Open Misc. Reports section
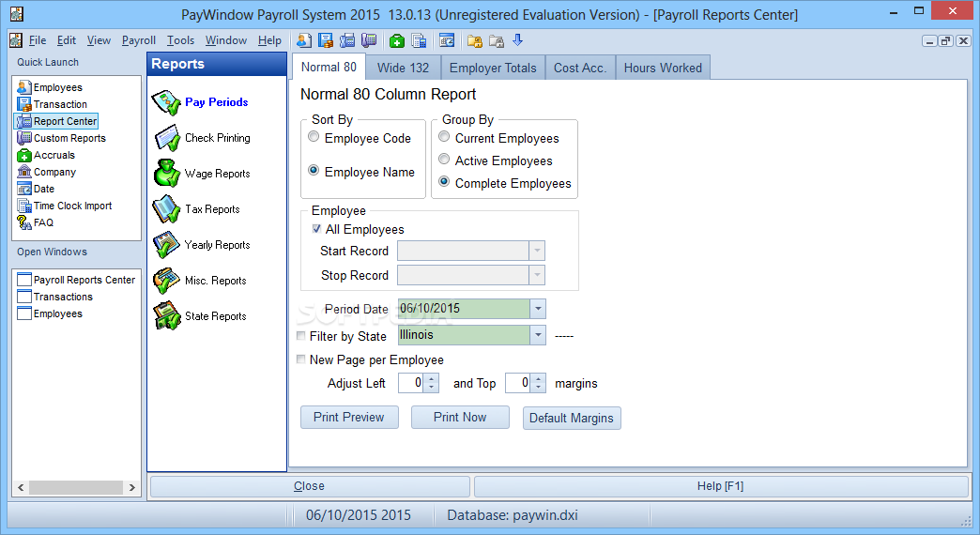 200,281
